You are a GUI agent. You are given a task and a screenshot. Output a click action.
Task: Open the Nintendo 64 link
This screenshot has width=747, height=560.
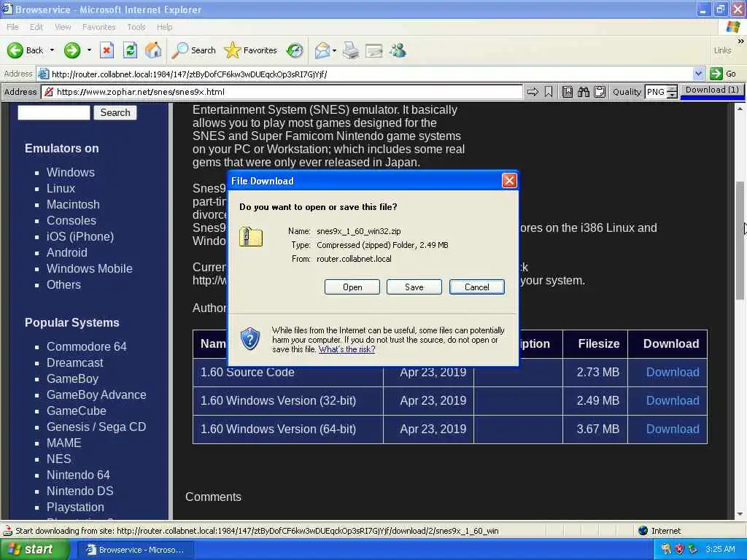(x=78, y=475)
